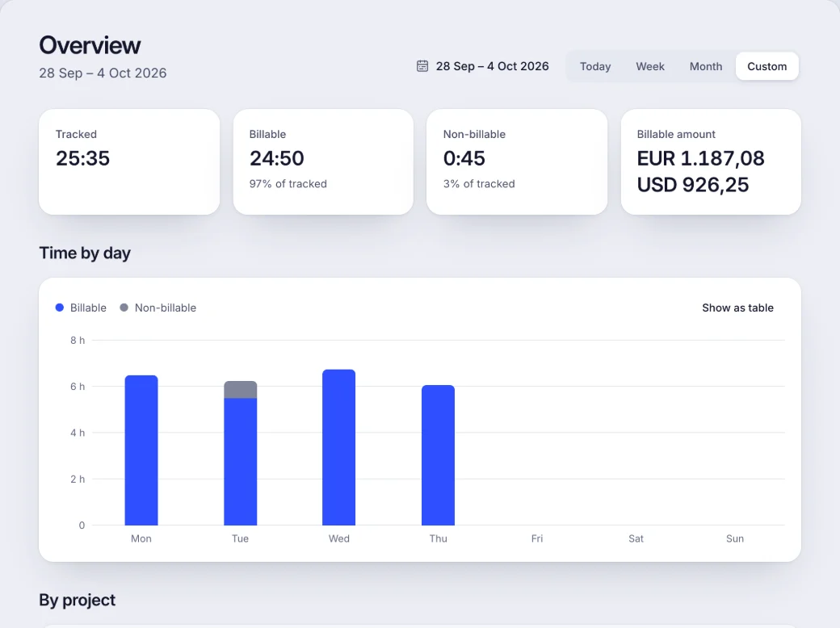Click the gray Non-billable legend dot
This screenshot has height=628, width=840.
pos(124,308)
